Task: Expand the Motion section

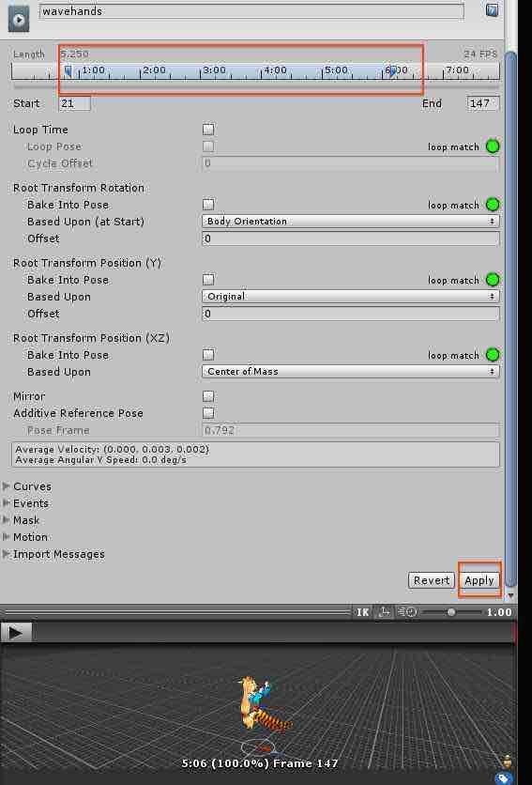Action: tap(7, 537)
